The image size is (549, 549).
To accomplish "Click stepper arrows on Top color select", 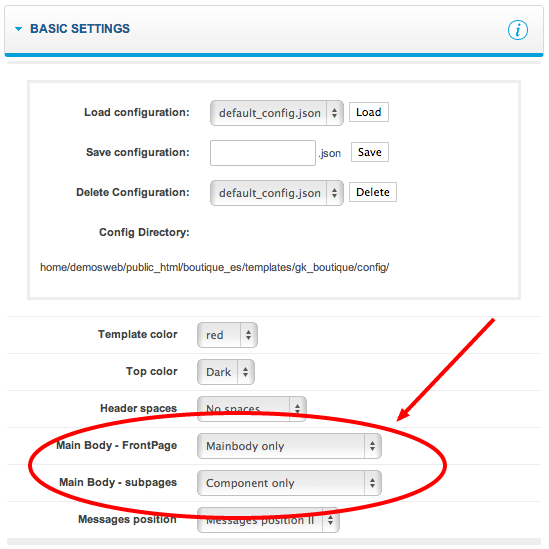I will 245,372.
